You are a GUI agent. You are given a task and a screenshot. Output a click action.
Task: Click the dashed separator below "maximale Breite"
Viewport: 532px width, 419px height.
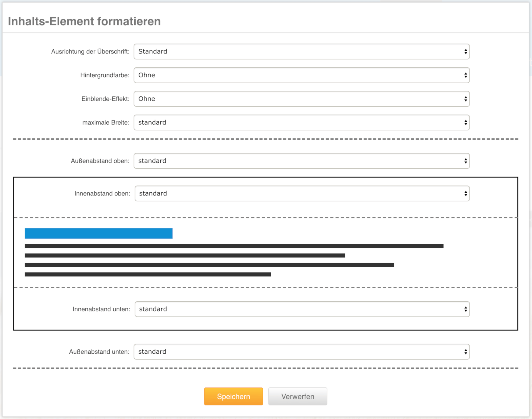click(266, 138)
